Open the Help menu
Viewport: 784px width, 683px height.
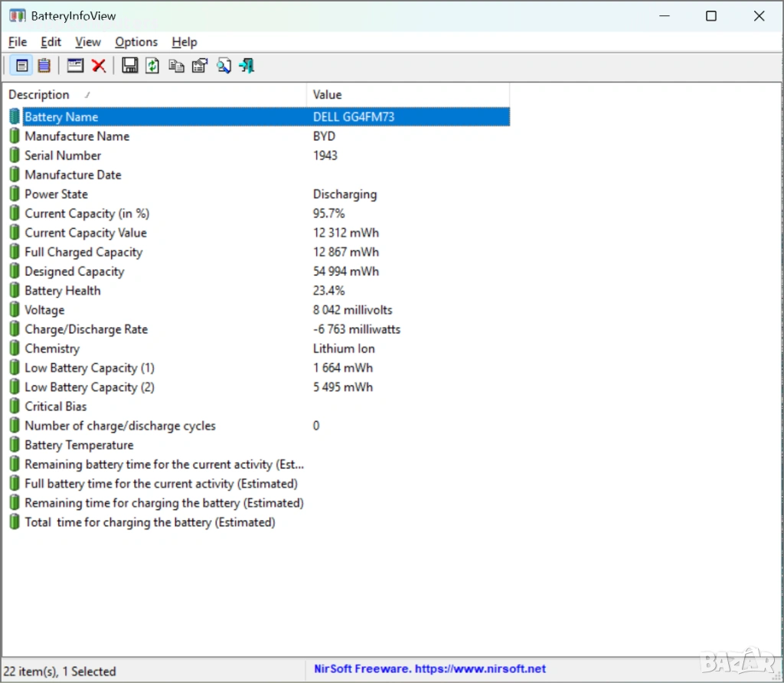[x=185, y=42]
